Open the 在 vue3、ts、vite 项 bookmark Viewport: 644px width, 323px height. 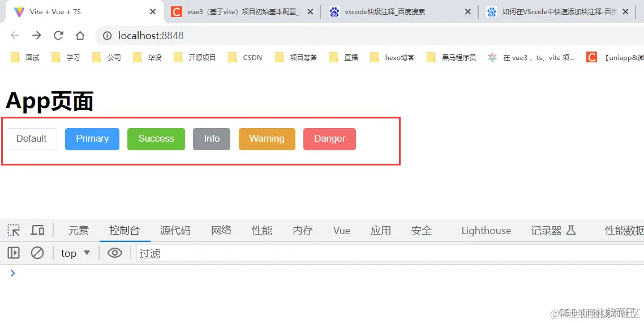531,58
